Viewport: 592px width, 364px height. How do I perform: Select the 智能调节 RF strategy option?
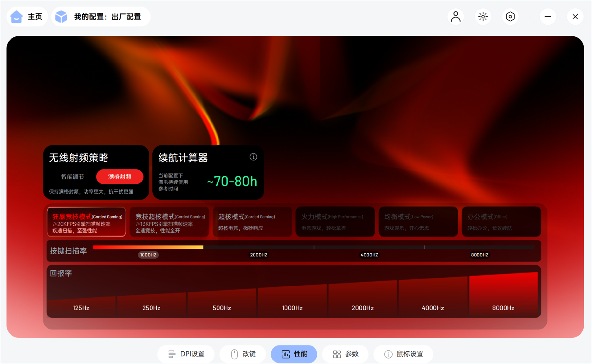click(x=72, y=177)
